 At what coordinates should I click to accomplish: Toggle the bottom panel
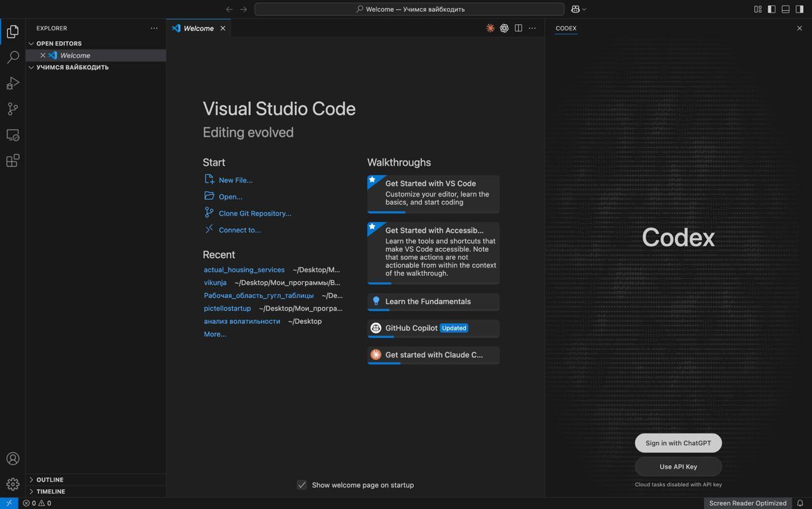click(785, 9)
